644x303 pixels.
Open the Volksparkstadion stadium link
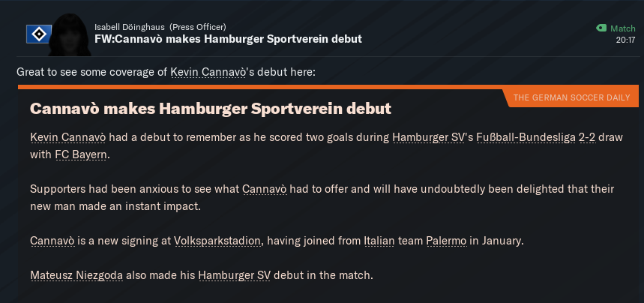pos(217,241)
